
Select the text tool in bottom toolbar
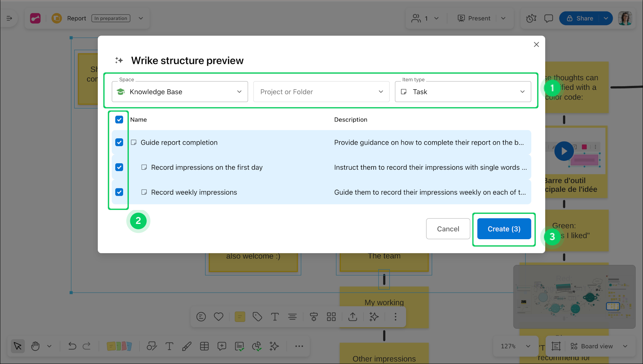click(x=169, y=346)
